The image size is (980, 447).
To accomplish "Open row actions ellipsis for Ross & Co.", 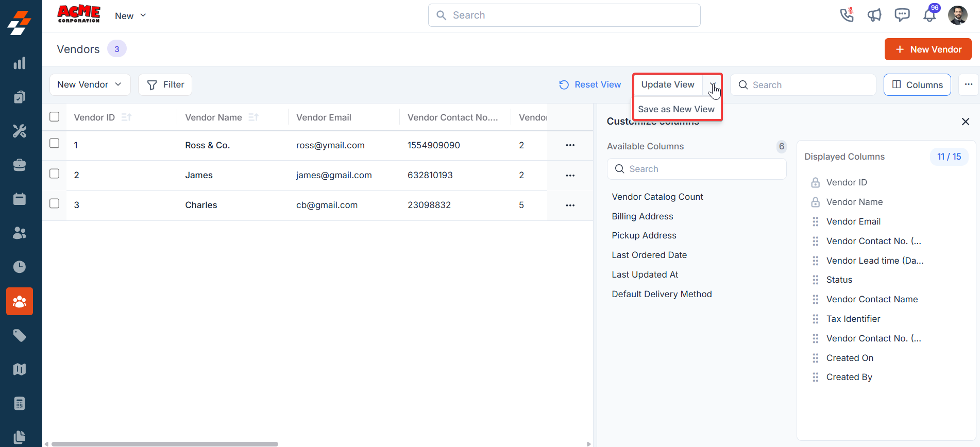I will pyautogui.click(x=570, y=145).
